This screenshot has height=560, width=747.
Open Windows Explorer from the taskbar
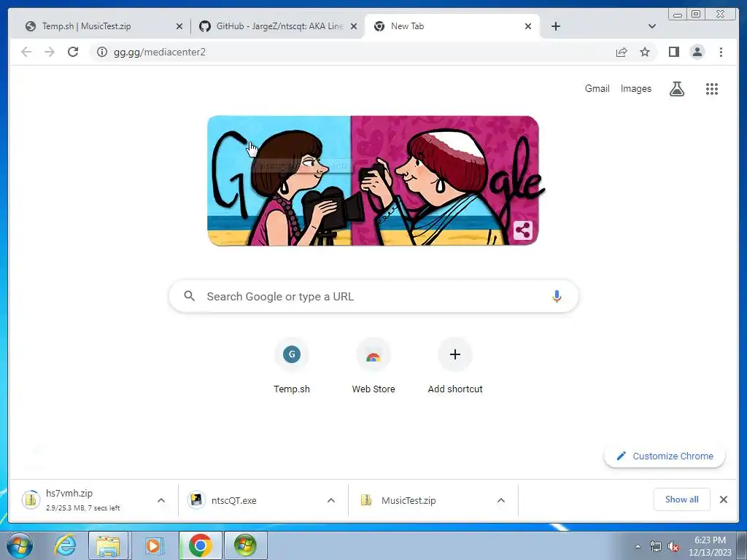[108, 545]
